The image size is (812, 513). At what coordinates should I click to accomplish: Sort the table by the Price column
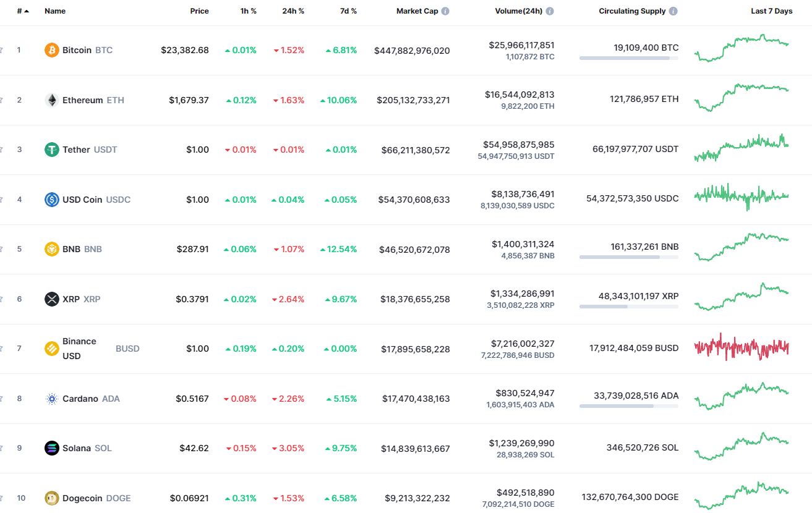[199, 11]
